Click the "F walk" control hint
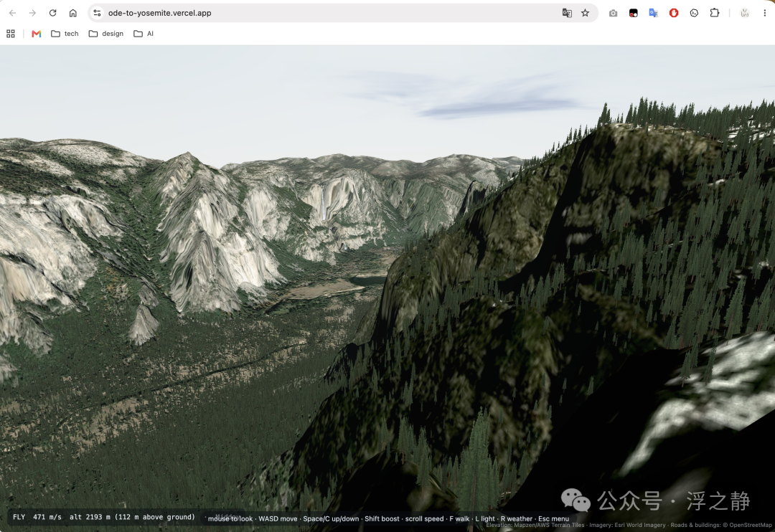This screenshot has height=532, width=775. tap(459, 518)
